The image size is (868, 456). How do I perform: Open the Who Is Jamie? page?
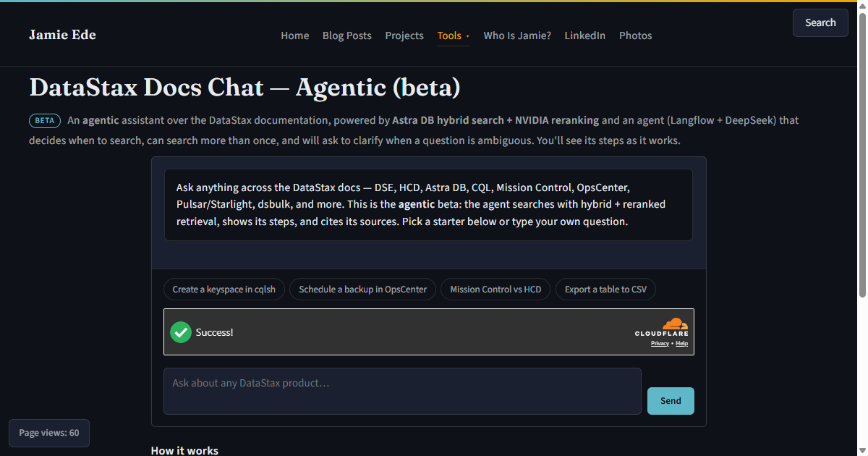point(517,35)
